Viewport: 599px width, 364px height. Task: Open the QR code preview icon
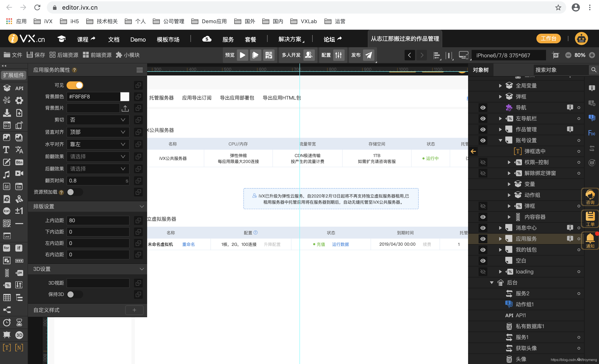pos(269,55)
